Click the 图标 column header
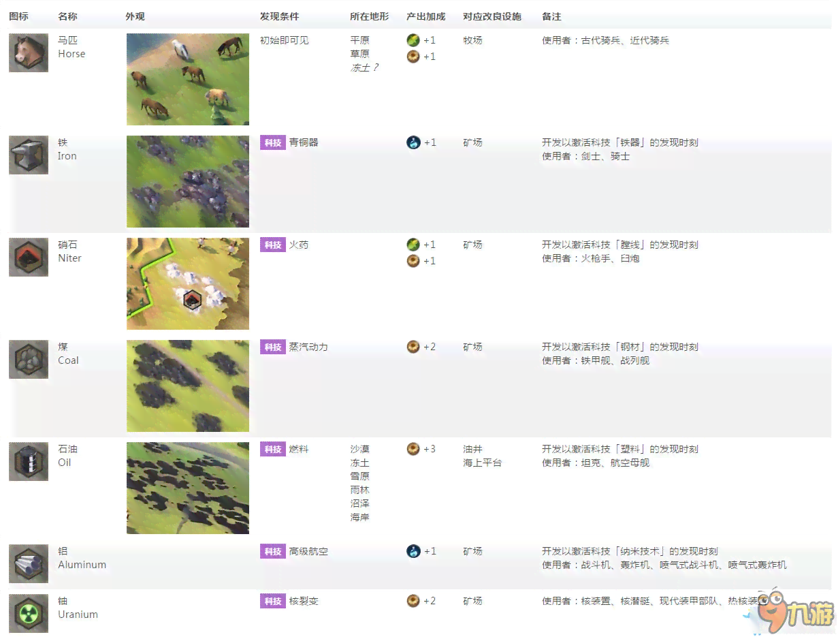 [x=18, y=16]
